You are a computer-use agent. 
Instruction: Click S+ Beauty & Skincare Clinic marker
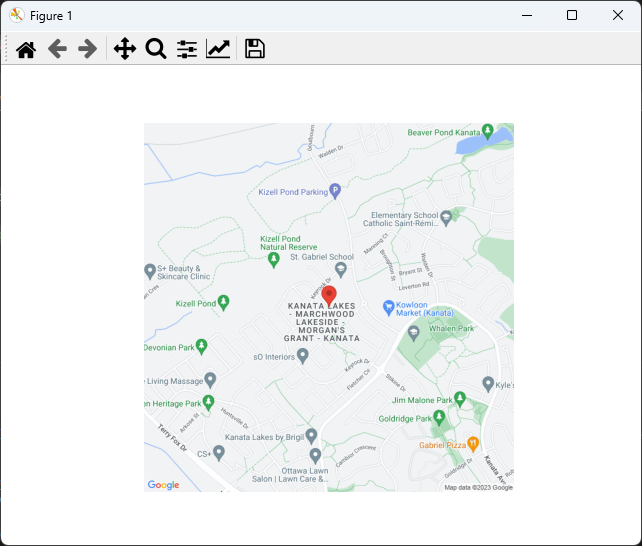[150, 271]
